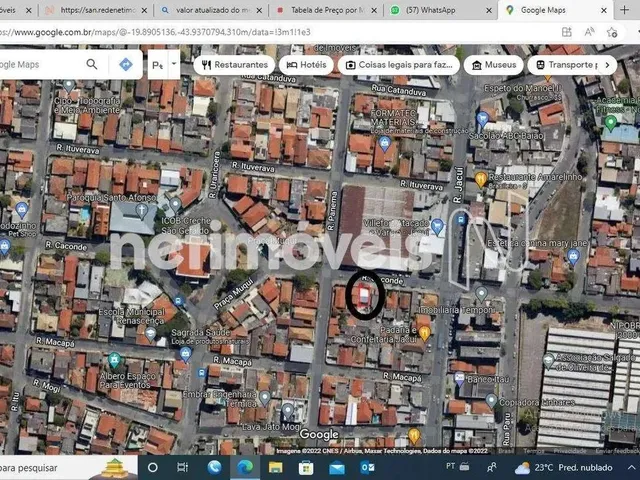Image resolution: width=640 pixels, height=480 pixels.
Task: Click the Sacolão ABC Balão cart marker
Action: point(482,119)
